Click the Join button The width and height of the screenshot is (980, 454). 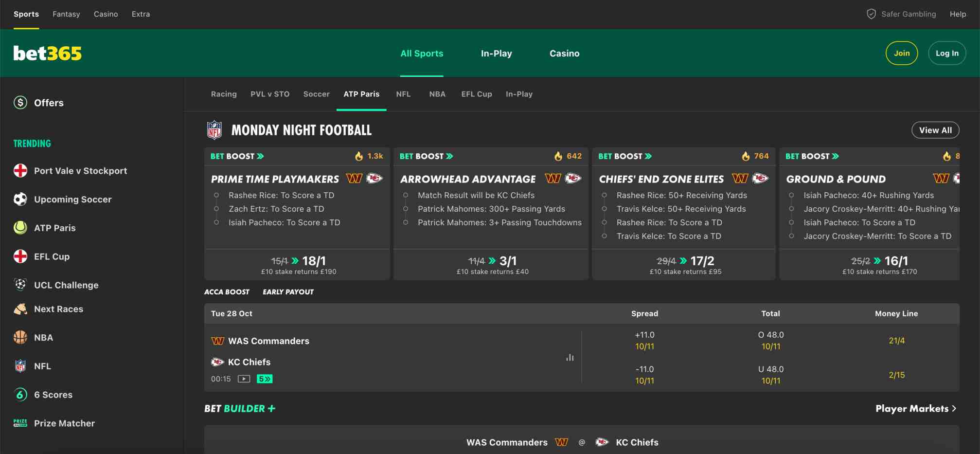coord(901,53)
